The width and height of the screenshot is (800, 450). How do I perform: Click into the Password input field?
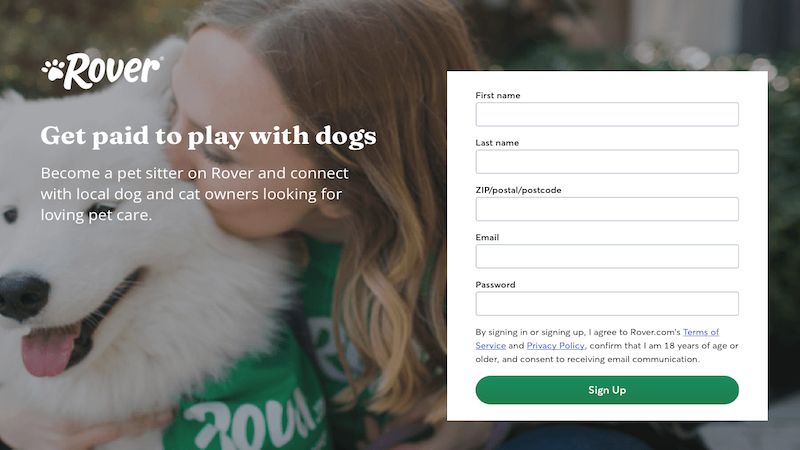click(607, 304)
